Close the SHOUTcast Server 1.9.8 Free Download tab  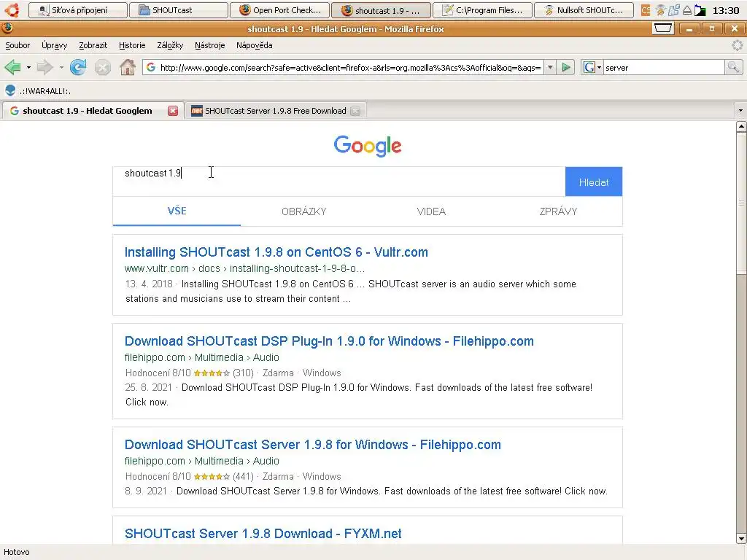(x=355, y=111)
